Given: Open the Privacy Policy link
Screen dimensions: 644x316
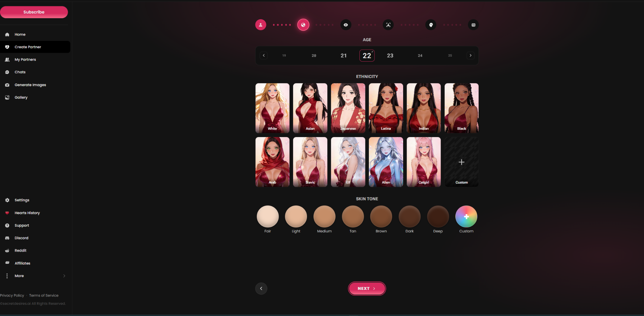Looking at the screenshot, I should [12, 296].
